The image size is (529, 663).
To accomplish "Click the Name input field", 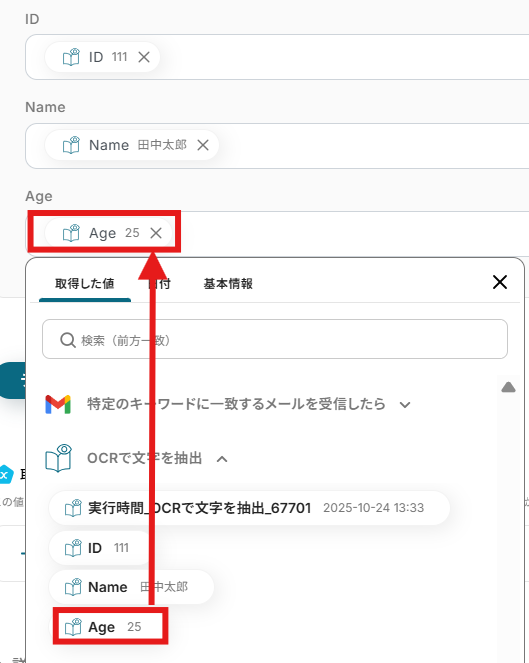I will [277, 146].
